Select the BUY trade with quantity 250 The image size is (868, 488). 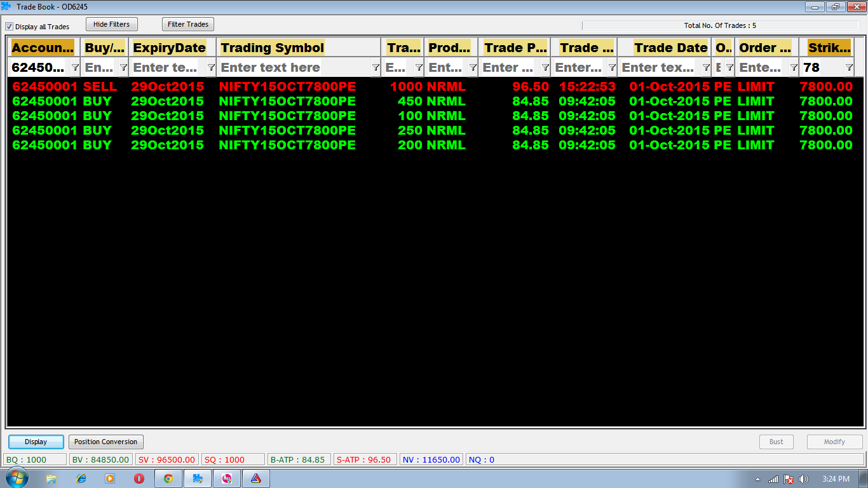[x=433, y=130]
